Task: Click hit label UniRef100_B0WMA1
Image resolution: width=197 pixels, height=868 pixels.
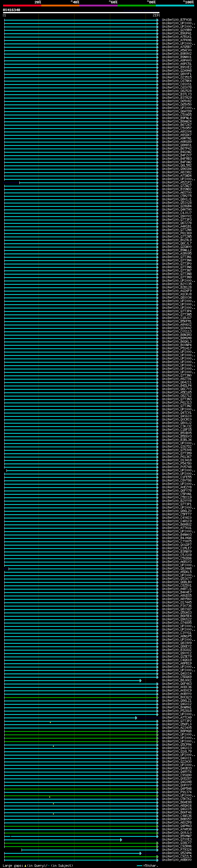Action: (177, 707)
